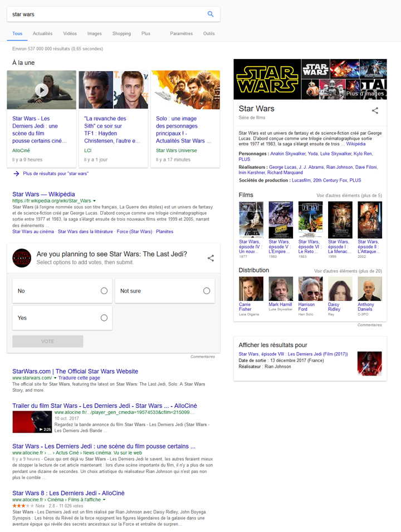Image resolution: width=401 pixels, height=532 pixels.
Task: Open Plus de résultats pour "star wars"
Action: click(56, 174)
